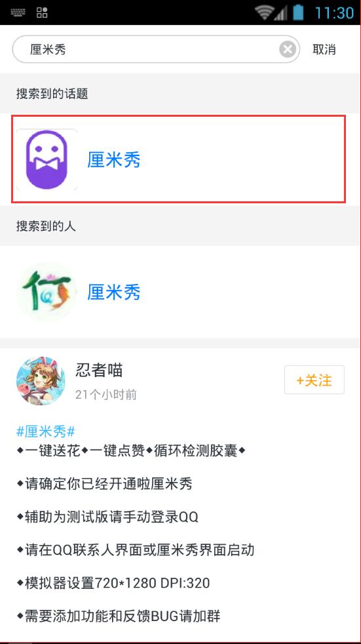Screen dimensions: 361x644
Task: Tap the 搜索到的话题 section header
Action: click(x=52, y=94)
